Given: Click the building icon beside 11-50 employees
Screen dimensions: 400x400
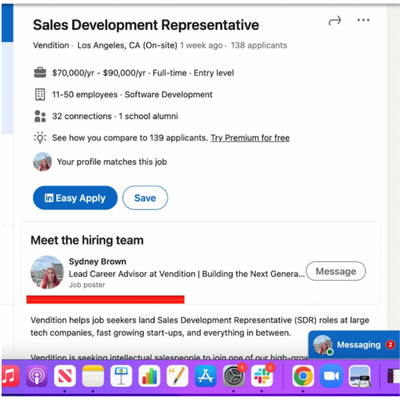Looking at the screenshot, I should [x=40, y=94].
